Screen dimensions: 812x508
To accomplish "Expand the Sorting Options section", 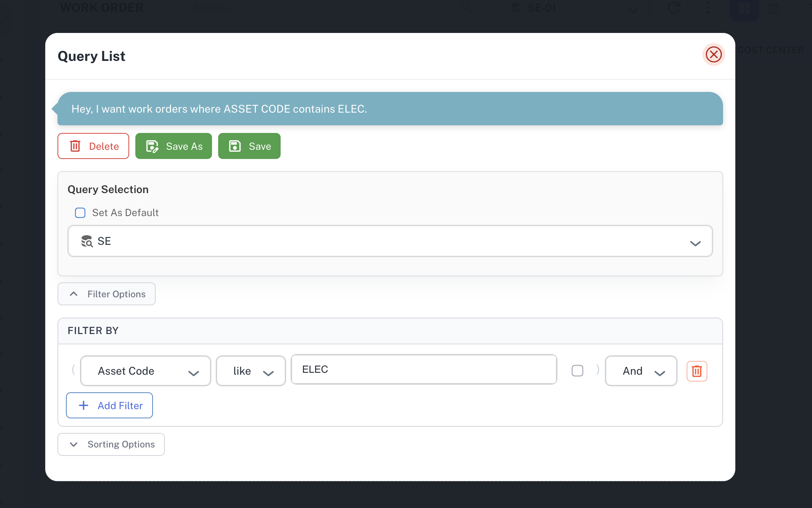I will tap(111, 444).
